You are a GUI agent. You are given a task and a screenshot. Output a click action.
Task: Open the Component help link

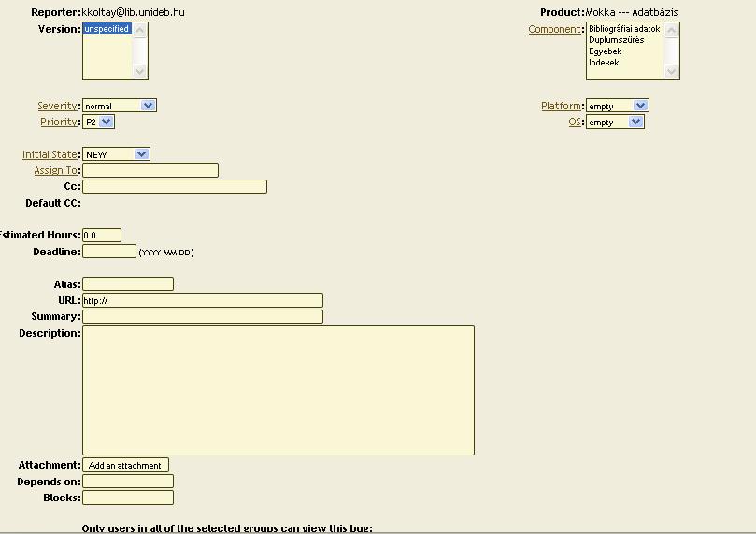click(554, 29)
